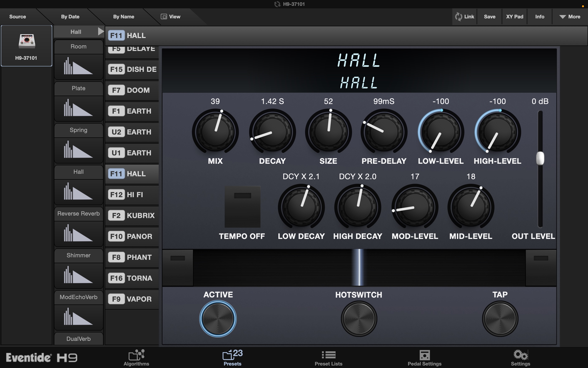Select the U2 EARTH preset
The image size is (588, 368).
(132, 132)
